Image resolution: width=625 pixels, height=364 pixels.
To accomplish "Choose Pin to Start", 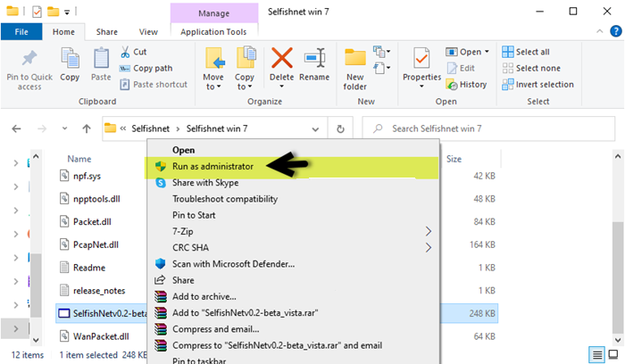I will tap(293, 215).
